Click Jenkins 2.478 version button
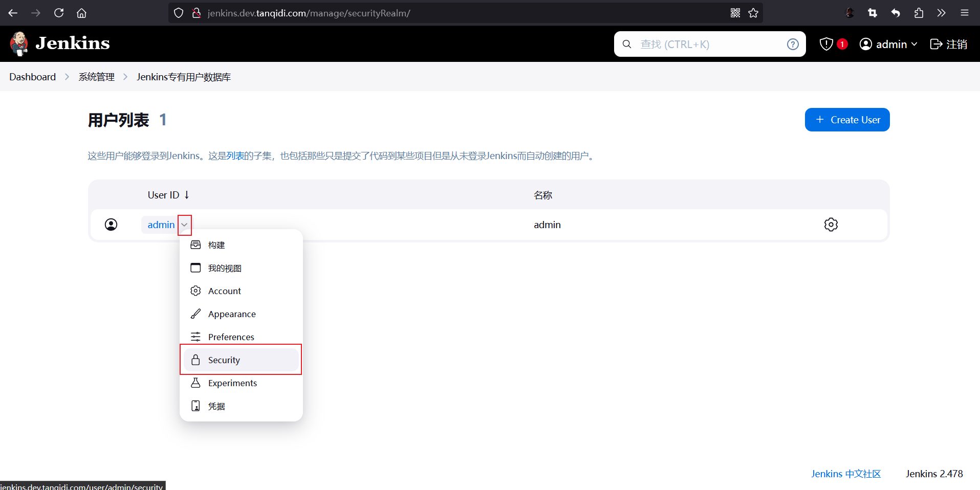The height and width of the screenshot is (490, 980). (x=934, y=474)
